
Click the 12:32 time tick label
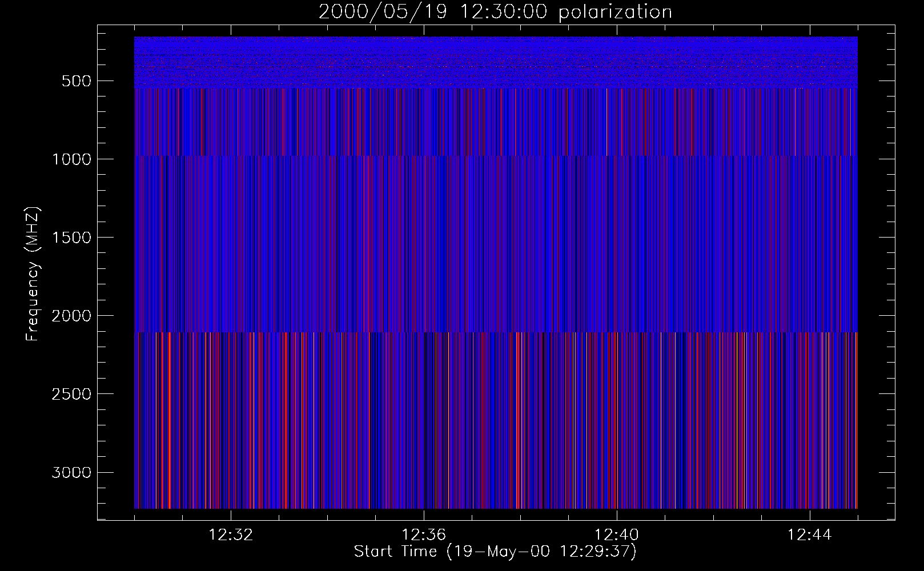231,535
